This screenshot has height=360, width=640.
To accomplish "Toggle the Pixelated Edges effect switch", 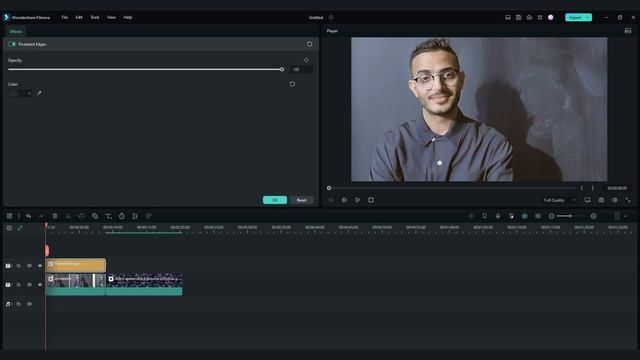I will pyautogui.click(x=12, y=44).
